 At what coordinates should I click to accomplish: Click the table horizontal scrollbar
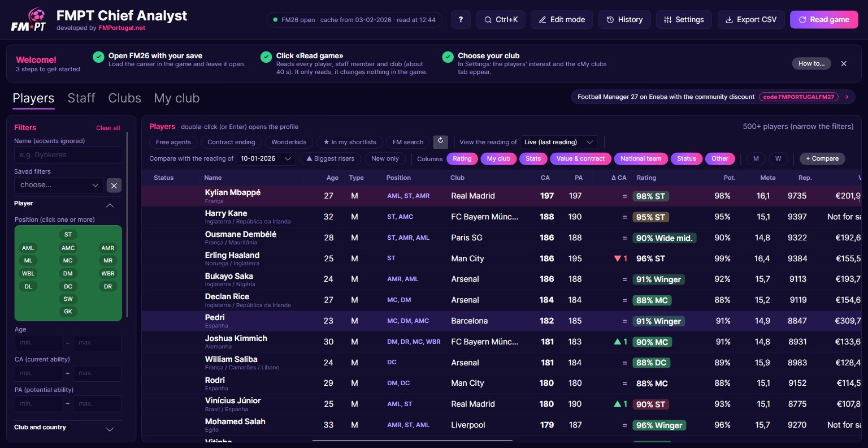coord(412,440)
